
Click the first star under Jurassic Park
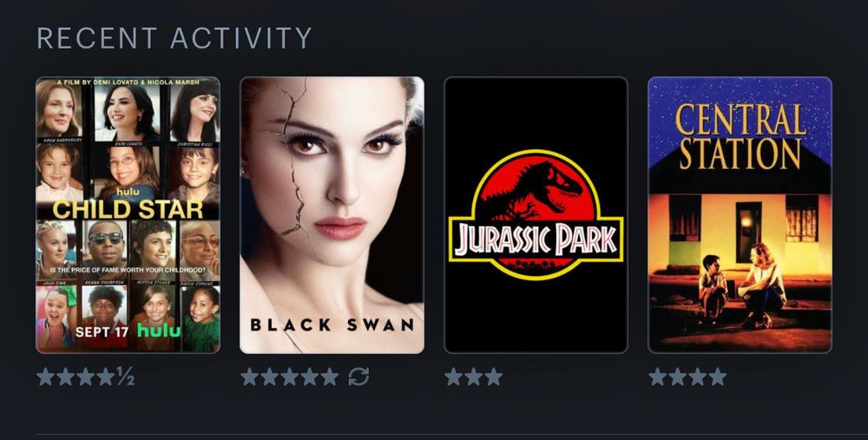pos(453,377)
